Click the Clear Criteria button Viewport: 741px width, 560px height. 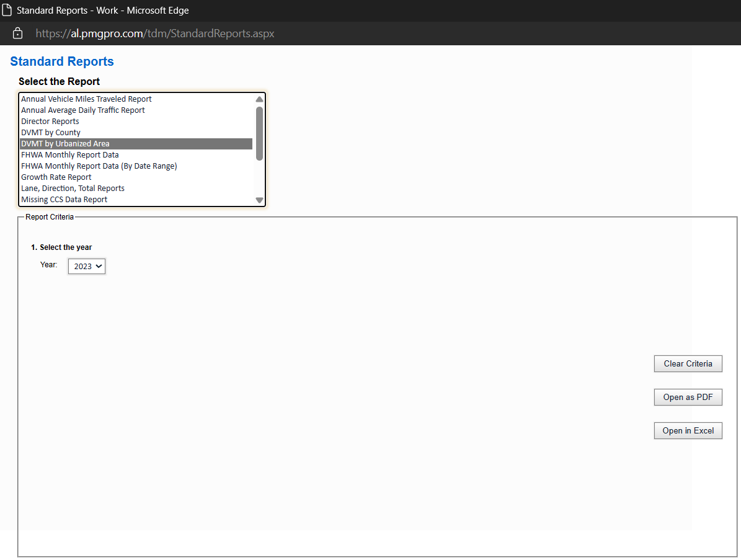(688, 363)
